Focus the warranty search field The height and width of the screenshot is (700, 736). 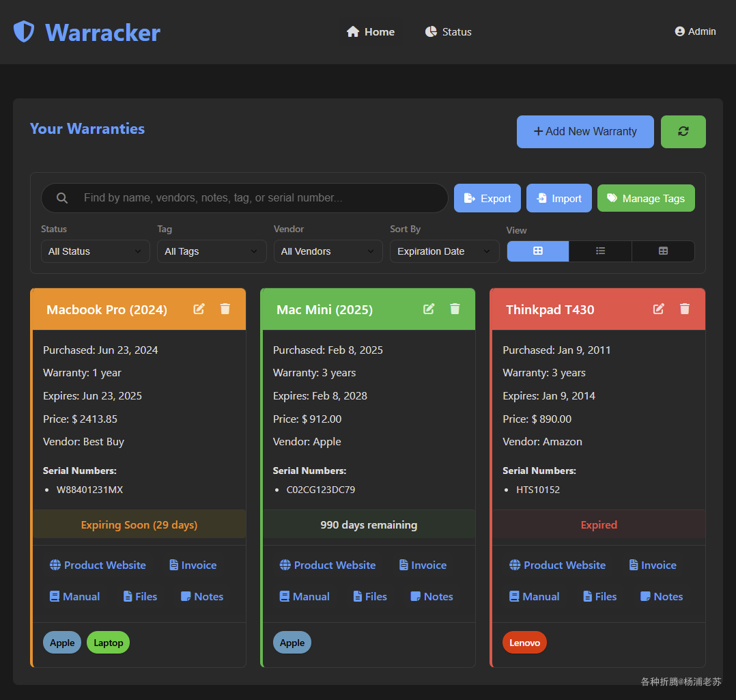(244, 198)
